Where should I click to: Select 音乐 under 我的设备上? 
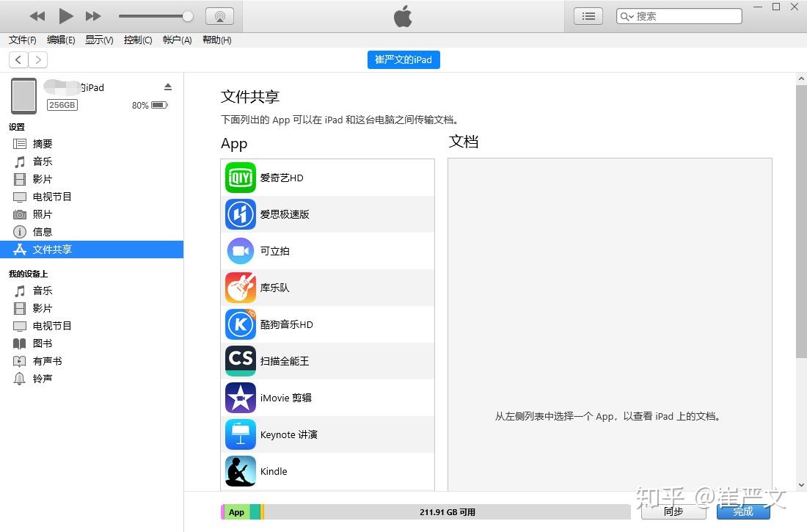click(x=92, y=291)
